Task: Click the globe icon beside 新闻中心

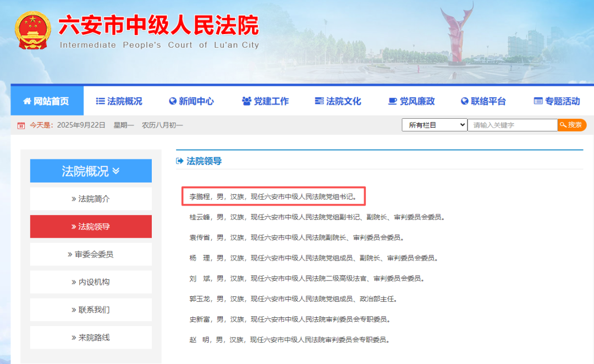Action: (172, 101)
